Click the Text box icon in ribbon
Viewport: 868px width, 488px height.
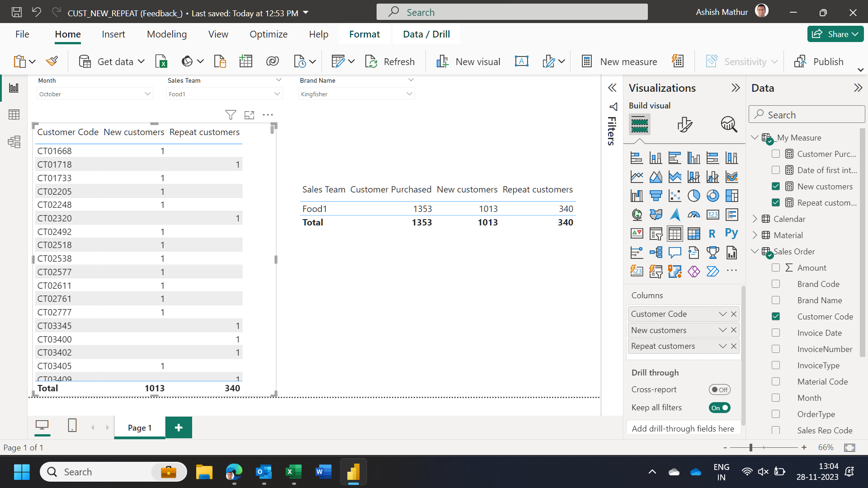521,61
